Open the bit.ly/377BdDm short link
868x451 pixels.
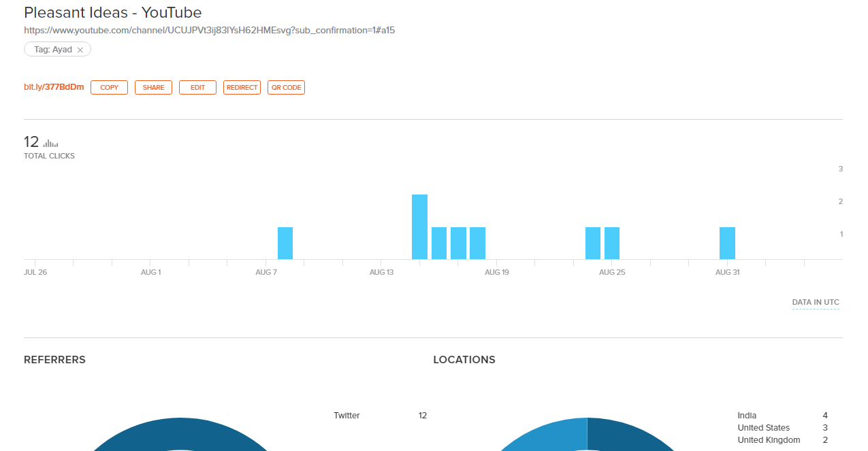click(54, 87)
